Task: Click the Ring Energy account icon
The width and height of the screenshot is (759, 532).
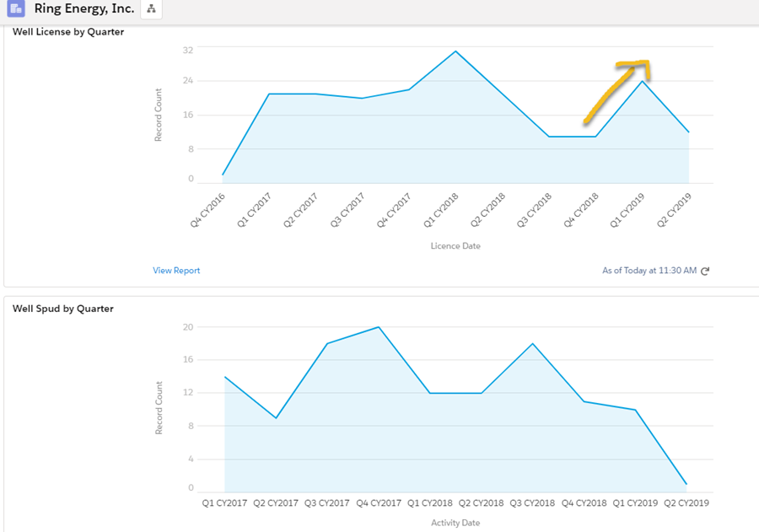Action: [15, 9]
